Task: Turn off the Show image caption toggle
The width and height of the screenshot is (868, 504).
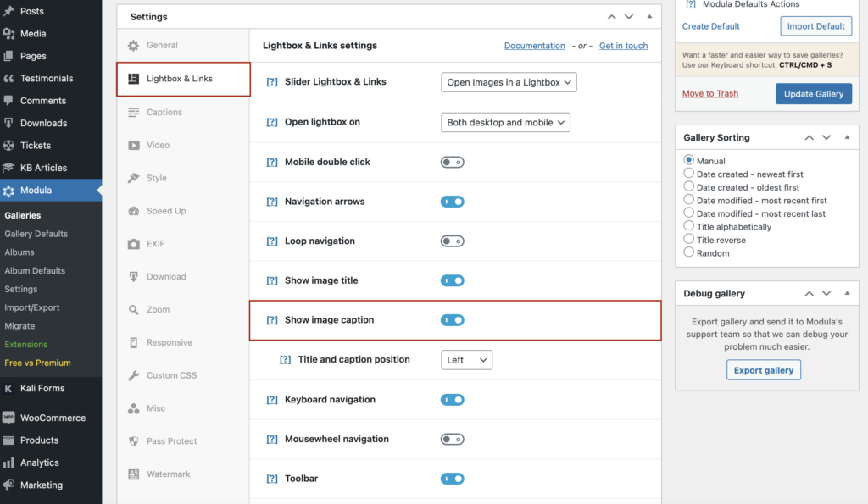Action: coord(453,320)
